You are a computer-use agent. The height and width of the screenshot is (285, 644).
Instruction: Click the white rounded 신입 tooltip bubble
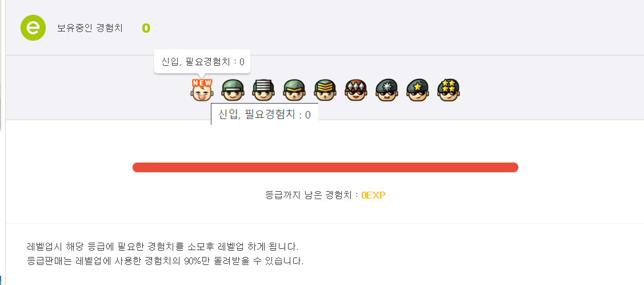click(202, 62)
